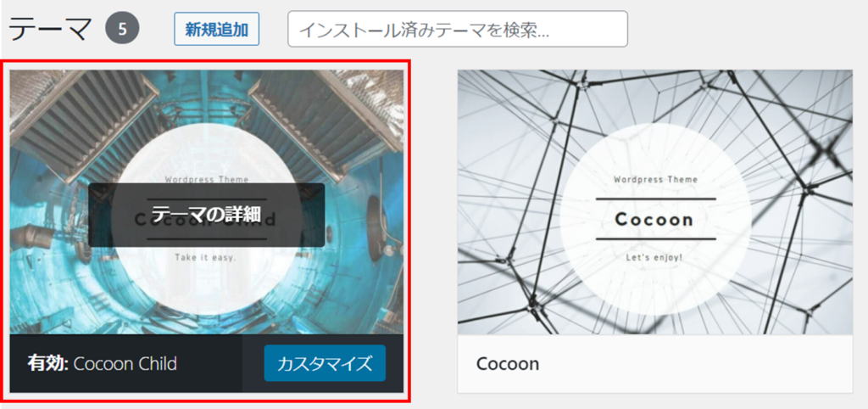This screenshot has height=409, width=868.
Task: Click the dark footer bar of active theme
Action: click(206, 363)
